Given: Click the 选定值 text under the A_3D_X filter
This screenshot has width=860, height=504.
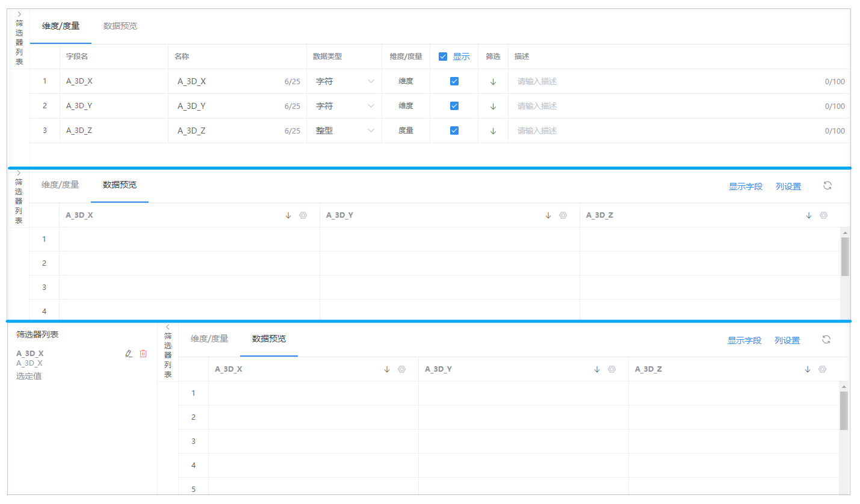Looking at the screenshot, I should click(29, 376).
